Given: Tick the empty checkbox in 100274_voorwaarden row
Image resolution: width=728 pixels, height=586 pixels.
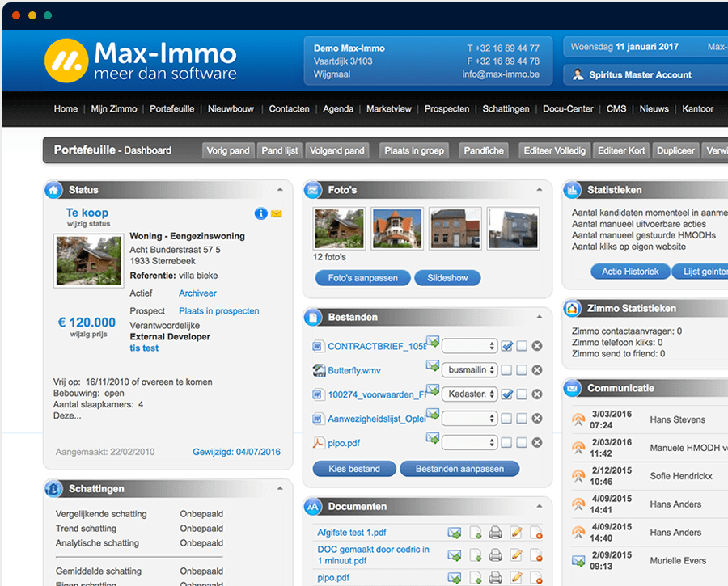Looking at the screenshot, I should coord(522,394).
